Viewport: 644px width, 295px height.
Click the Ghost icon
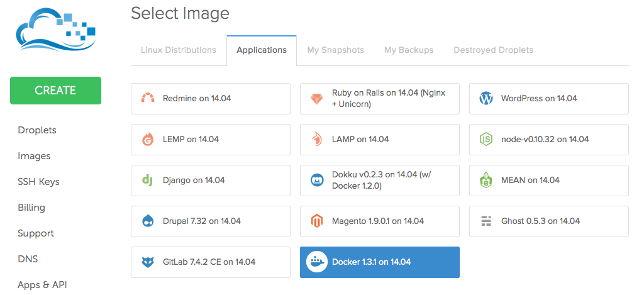click(x=486, y=221)
